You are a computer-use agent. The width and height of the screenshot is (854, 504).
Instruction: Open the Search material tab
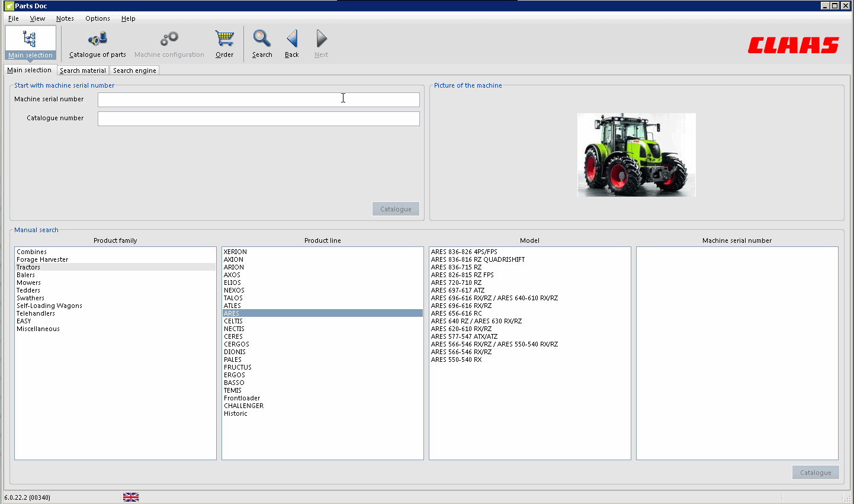82,70
